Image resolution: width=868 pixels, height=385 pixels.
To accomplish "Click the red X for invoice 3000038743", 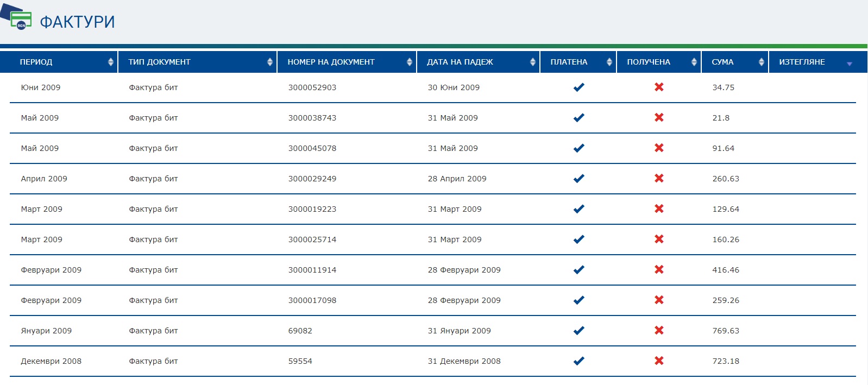I will (x=659, y=118).
